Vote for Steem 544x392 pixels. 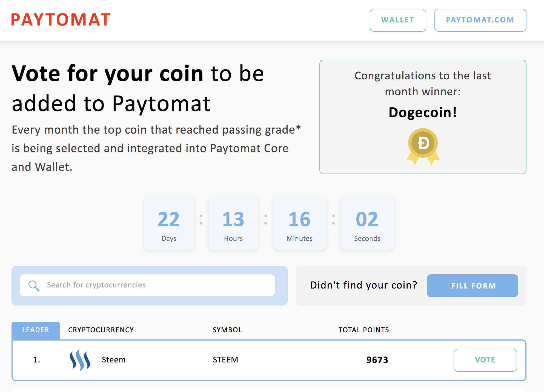[485, 360]
